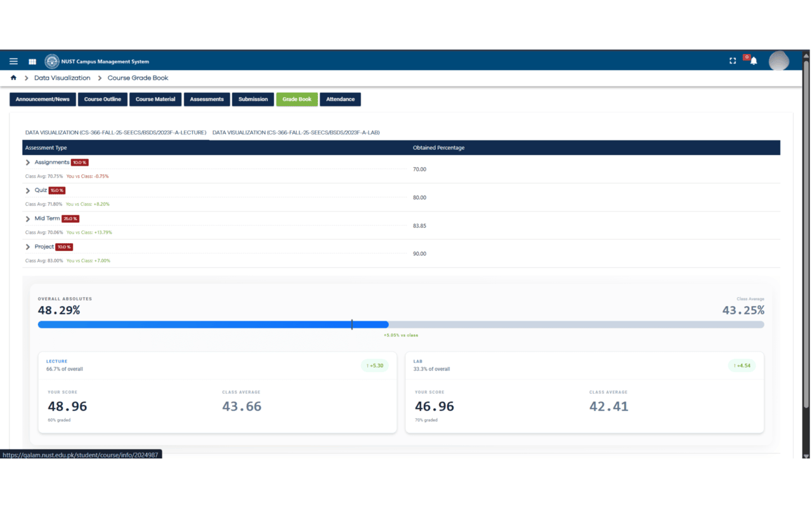Click the Quiz 15.0 % weight badge

point(57,190)
